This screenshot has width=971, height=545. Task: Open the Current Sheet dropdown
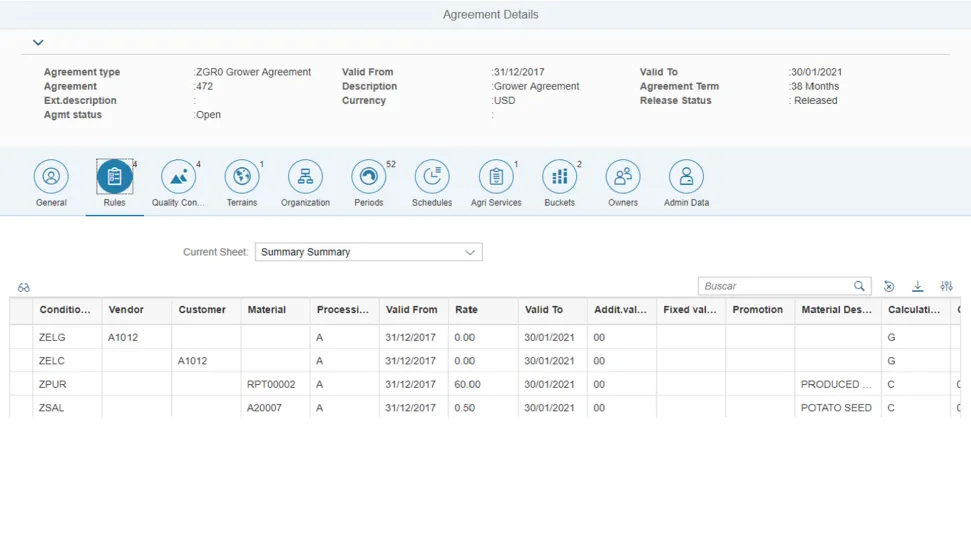tap(368, 252)
